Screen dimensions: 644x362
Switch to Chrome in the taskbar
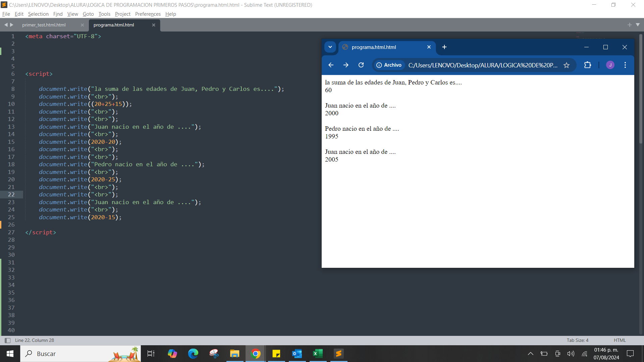pyautogui.click(x=256, y=354)
